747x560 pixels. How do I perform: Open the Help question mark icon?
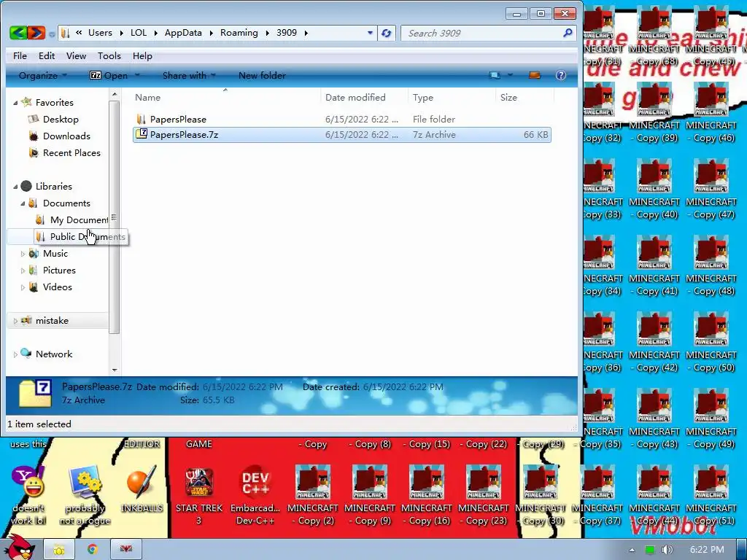(x=561, y=75)
